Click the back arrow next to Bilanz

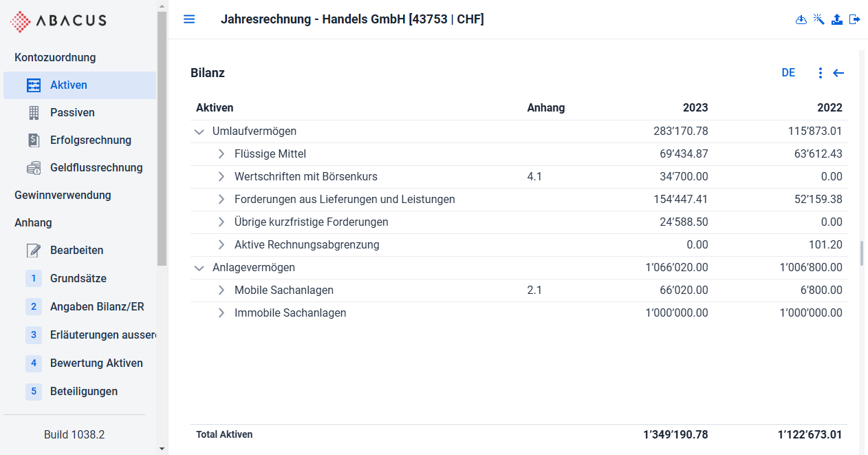click(x=838, y=73)
